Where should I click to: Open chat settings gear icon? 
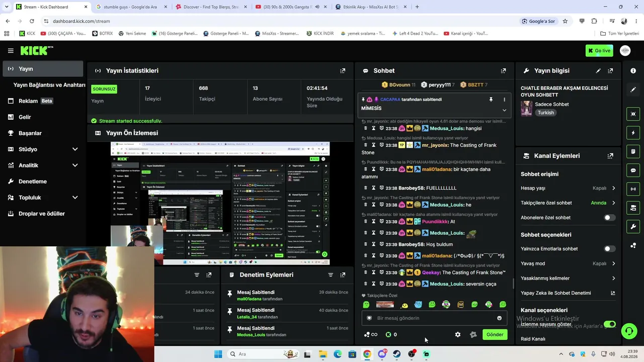[458, 334]
